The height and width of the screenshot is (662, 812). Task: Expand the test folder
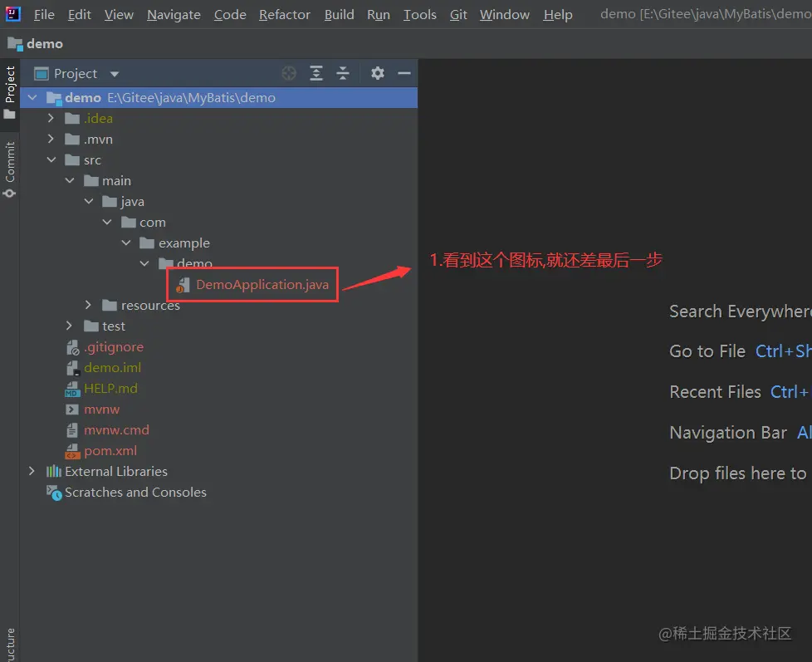coord(70,326)
